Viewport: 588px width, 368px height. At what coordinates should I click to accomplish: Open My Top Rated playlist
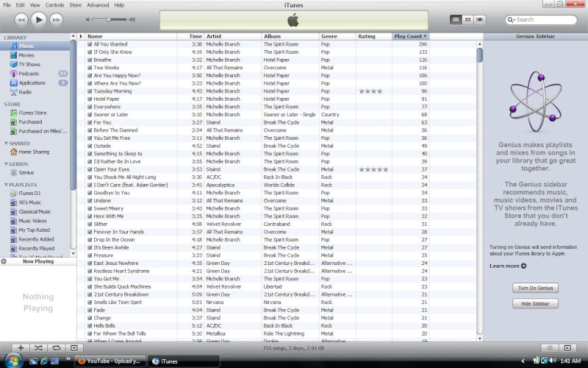click(35, 230)
